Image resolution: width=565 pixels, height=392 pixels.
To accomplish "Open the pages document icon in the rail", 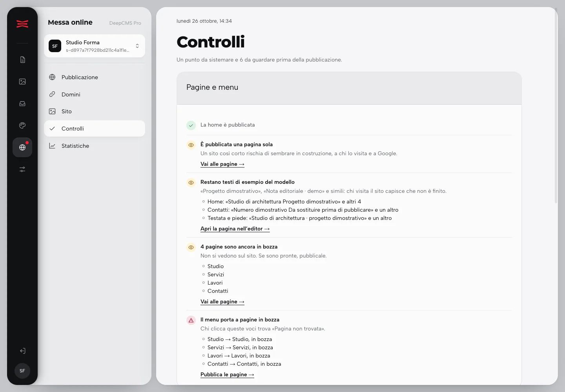I will [x=22, y=60].
